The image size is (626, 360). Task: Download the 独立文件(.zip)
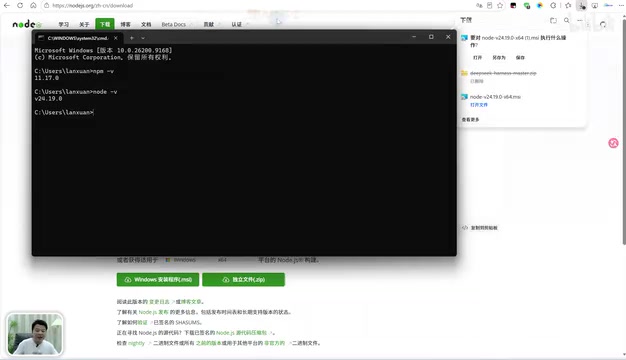pyautogui.click(x=244, y=279)
